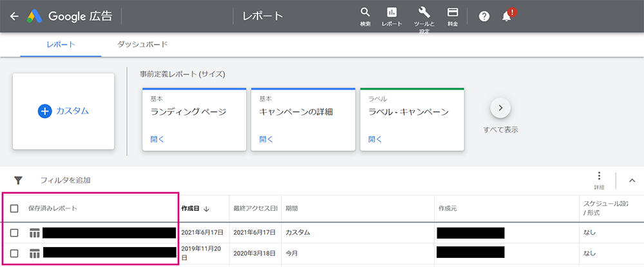Image resolution: width=644 pixels, height=267 pixels.
Task: Open the notifications bell icon
Action: pos(507,17)
